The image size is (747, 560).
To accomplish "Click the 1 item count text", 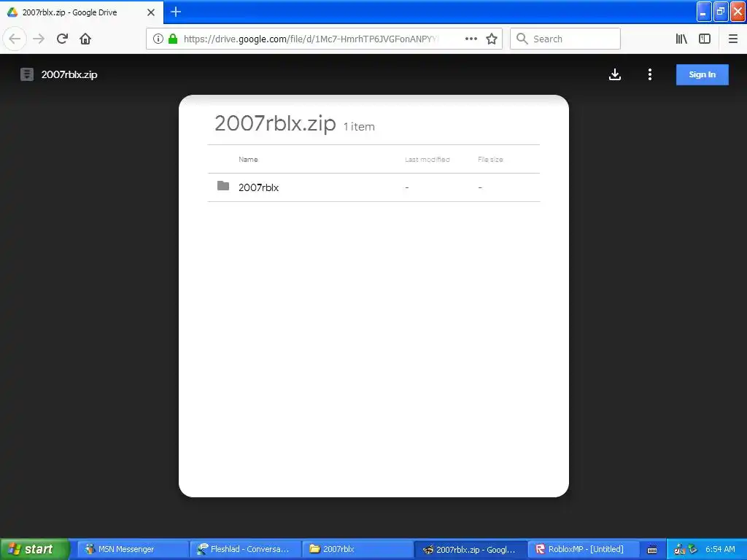I will coord(359,127).
